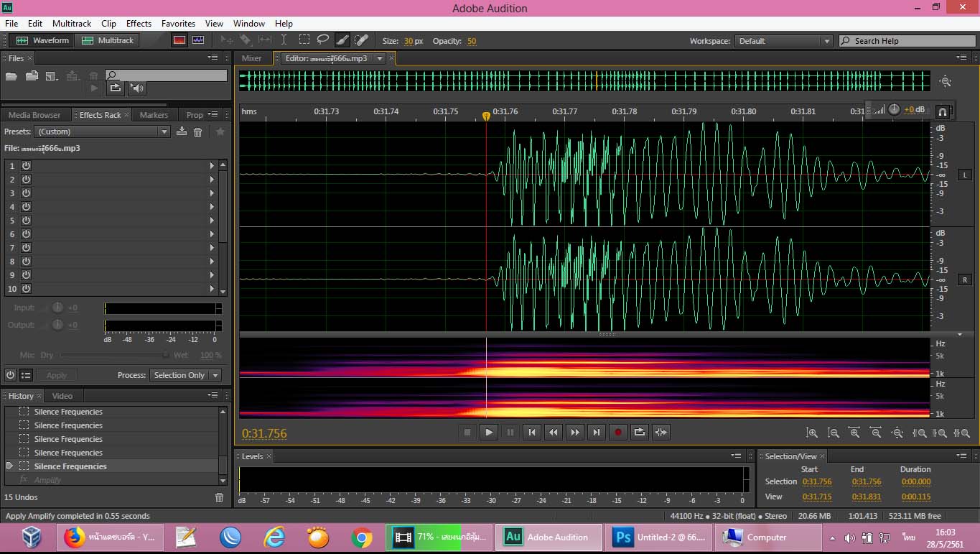Viewport: 980px width, 554px height.
Task: Open the Favorites menu
Action: pos(178,24)
